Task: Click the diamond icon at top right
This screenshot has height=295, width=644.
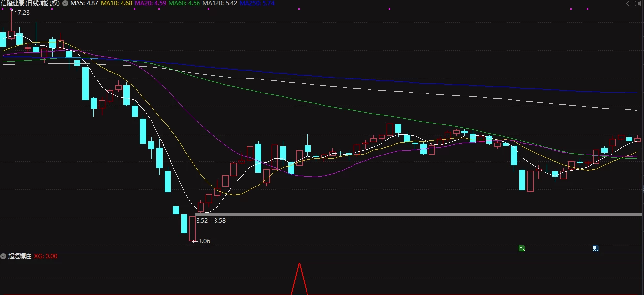Action: point(629,3)
